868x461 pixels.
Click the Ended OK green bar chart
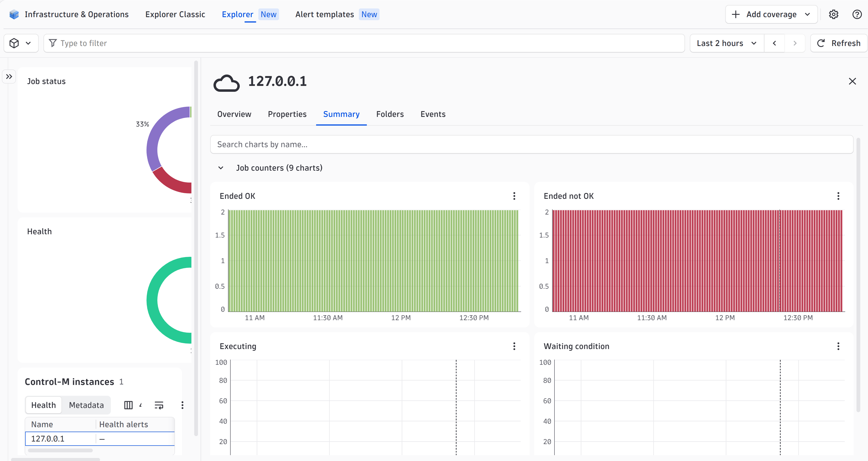click(373, 261)
